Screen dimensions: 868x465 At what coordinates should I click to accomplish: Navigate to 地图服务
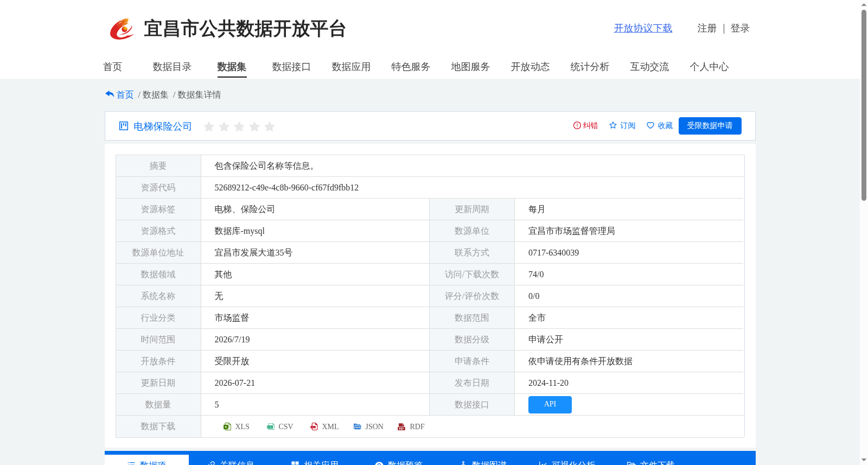coord(470,67)
